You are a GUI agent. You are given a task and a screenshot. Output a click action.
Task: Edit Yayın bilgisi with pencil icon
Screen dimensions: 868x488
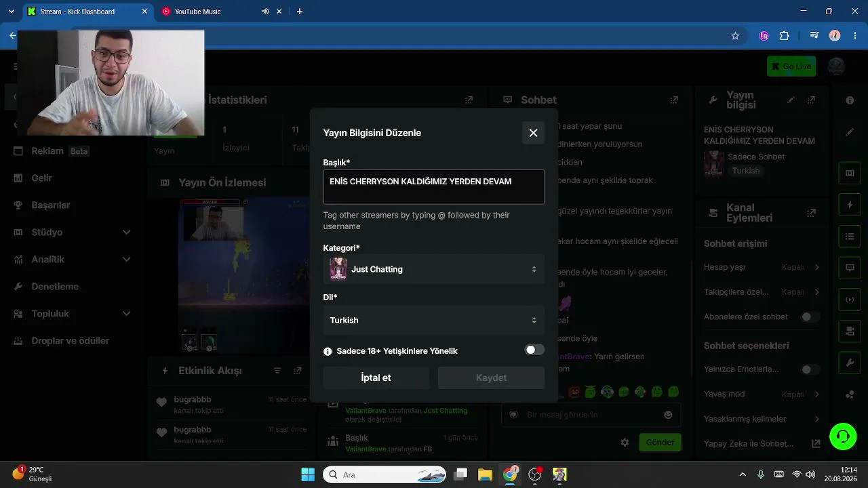[791, 100]
